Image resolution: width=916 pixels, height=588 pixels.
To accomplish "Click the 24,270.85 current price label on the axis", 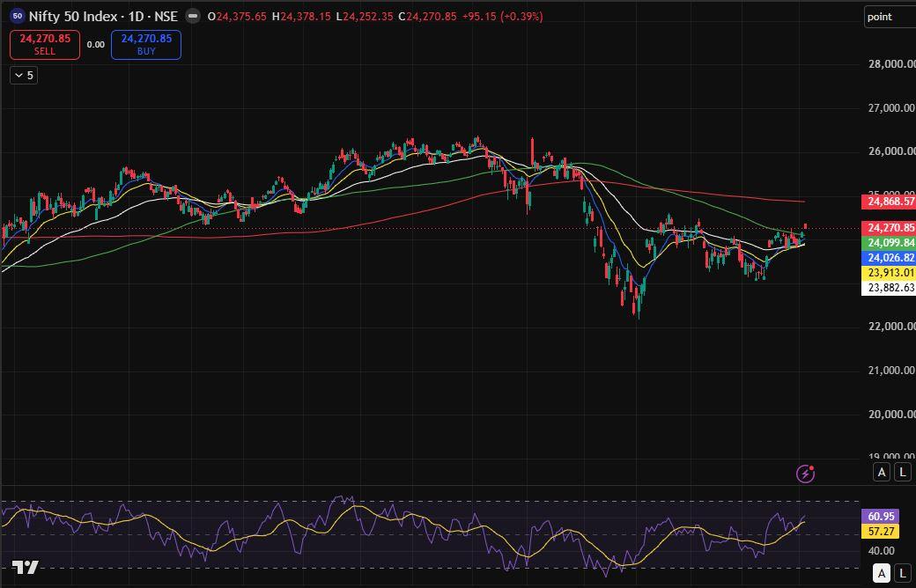I will coord(889,228).
